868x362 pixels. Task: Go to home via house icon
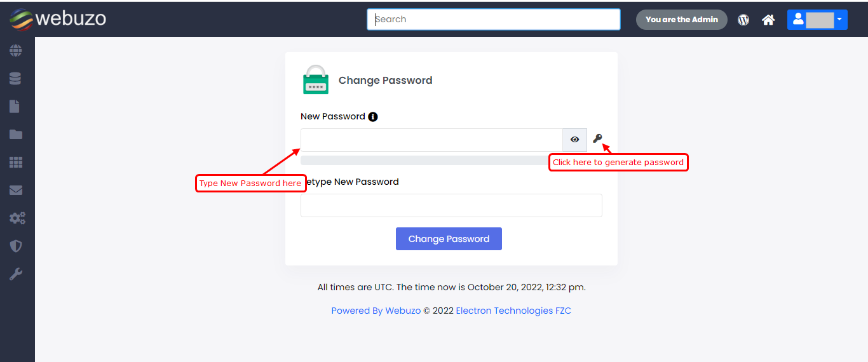(x=768, y=20)
